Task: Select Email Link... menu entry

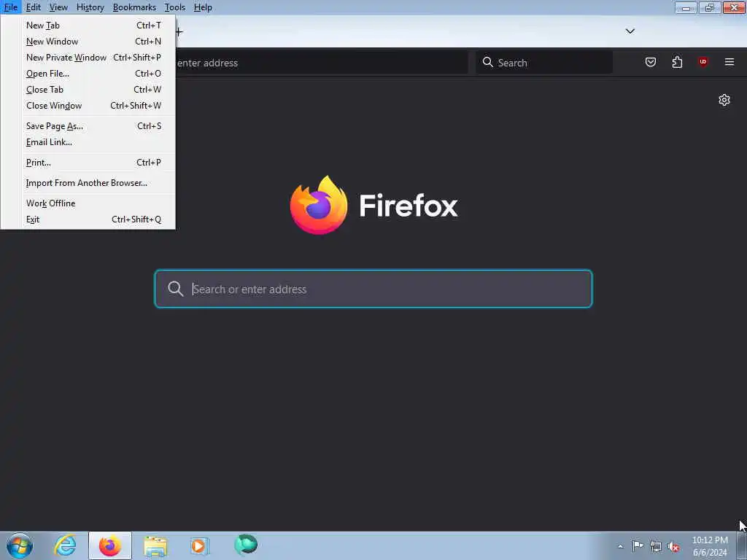Action: tap(88, 142)
